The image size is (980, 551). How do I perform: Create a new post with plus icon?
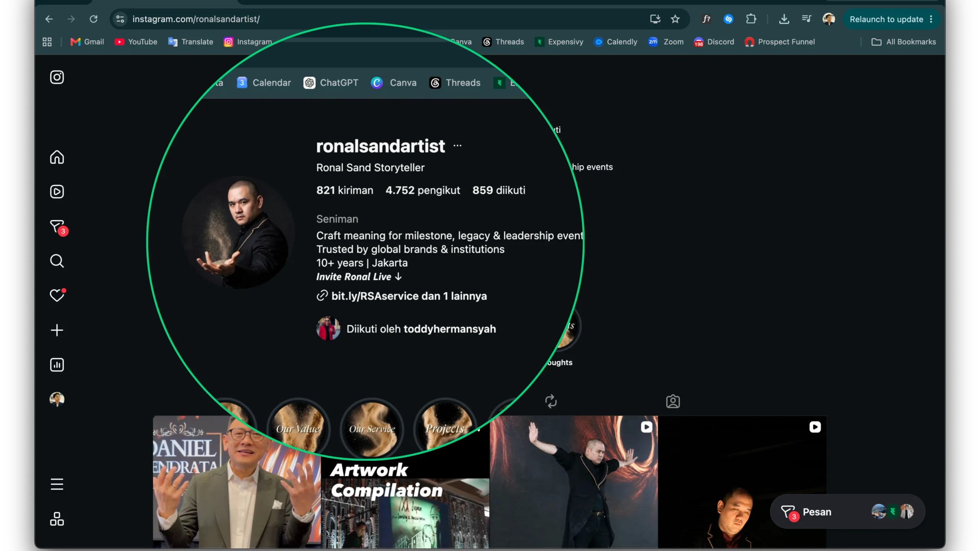pos(57,330)
